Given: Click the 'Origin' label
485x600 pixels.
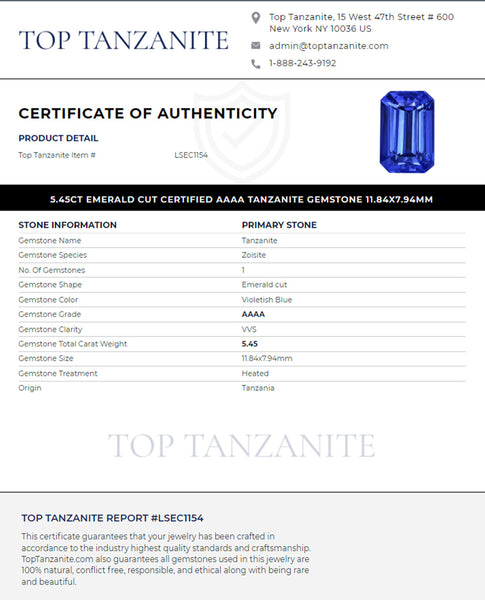Looking at the screenshot, I should pyautogui.click(x=30, y=388).
